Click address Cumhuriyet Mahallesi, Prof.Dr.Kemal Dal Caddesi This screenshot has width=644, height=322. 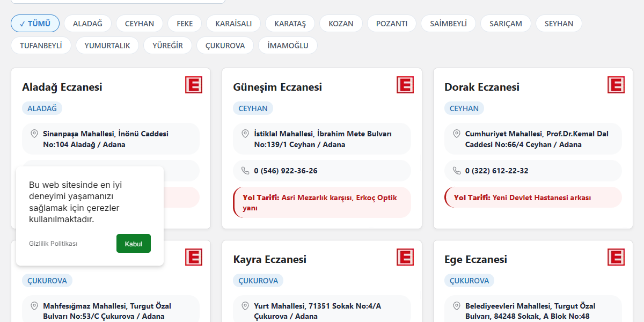pyautogui.click(x=537, y=139)
